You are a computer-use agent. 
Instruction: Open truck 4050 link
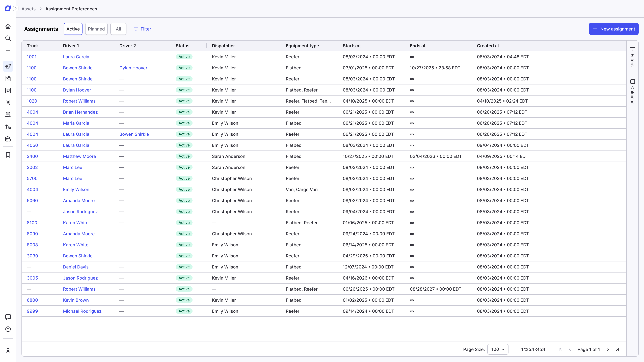(32, 145)
